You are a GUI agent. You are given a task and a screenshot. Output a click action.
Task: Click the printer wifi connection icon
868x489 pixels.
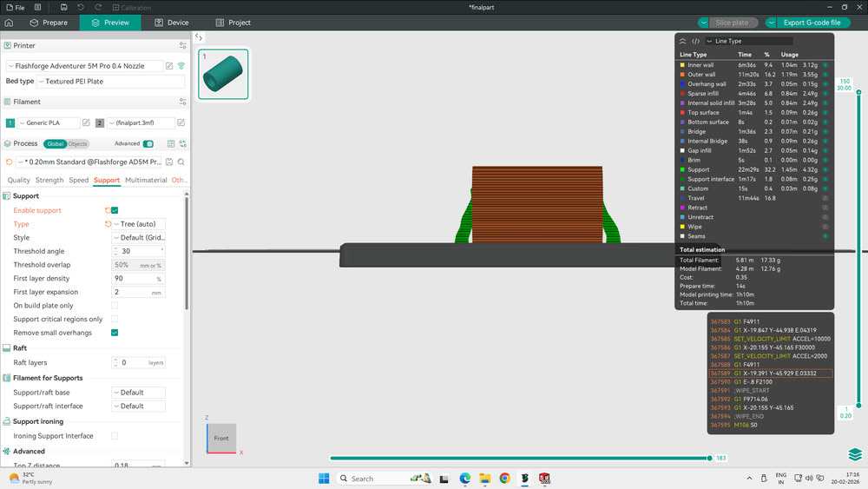[x=181, y=66]
